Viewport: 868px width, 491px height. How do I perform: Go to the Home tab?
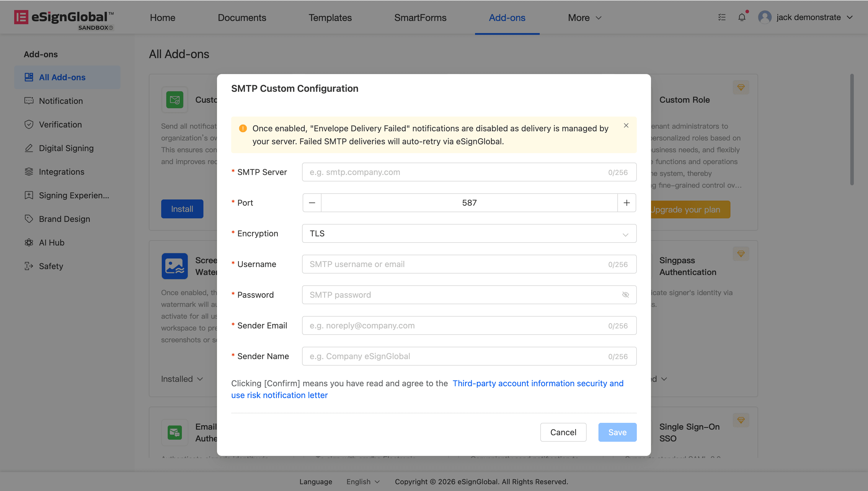[x=163, y=17]
